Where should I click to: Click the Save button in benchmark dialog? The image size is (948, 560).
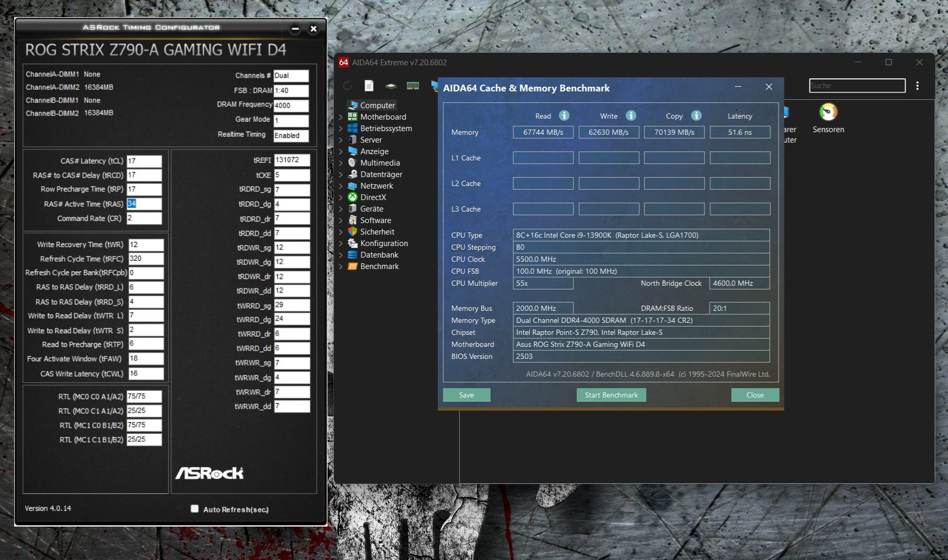[x=466, y=395]
